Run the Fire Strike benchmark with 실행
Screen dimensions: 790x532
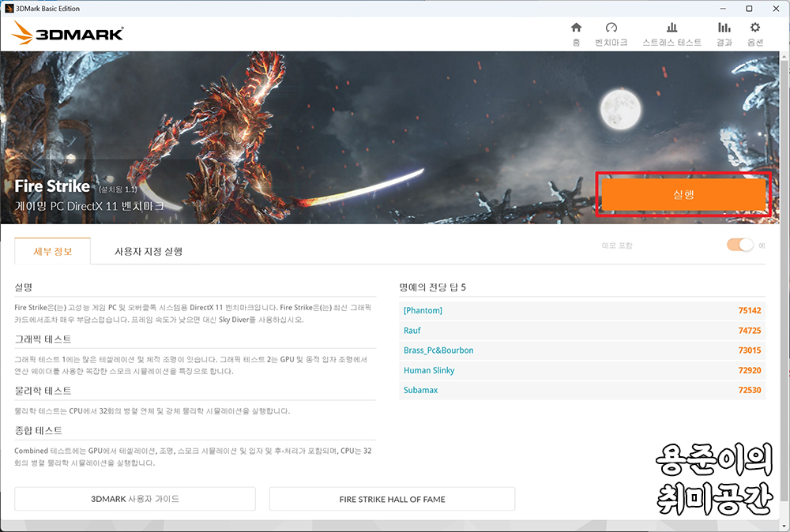point(683,194)
